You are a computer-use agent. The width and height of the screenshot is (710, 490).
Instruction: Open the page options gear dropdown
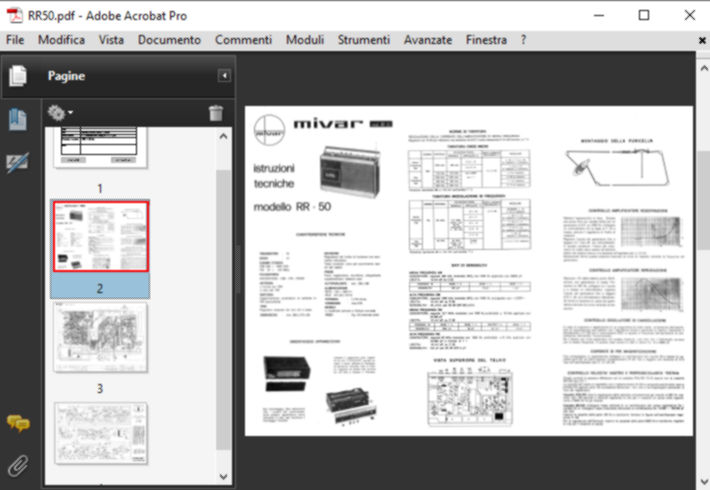[x=60, y=113]
